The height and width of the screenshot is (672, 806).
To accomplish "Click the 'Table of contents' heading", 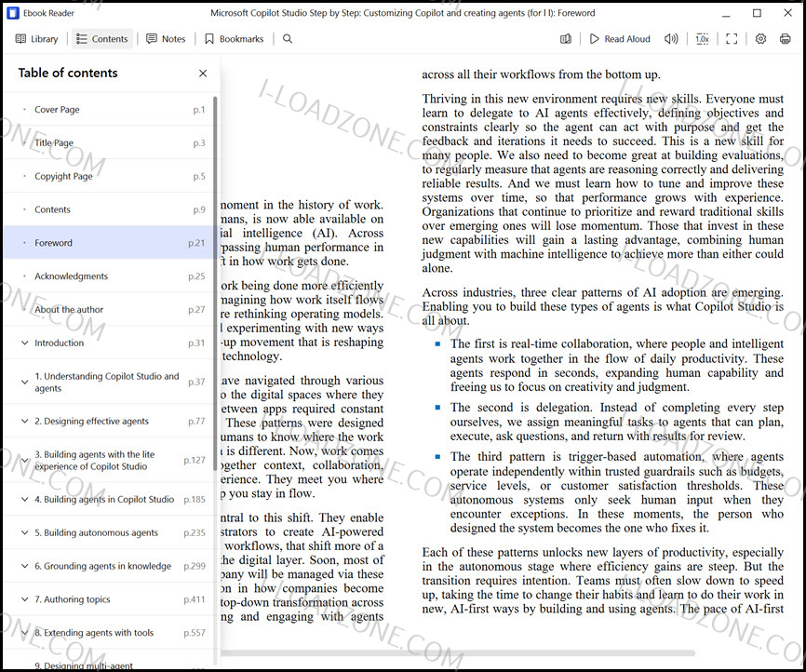I will point(68,73).
